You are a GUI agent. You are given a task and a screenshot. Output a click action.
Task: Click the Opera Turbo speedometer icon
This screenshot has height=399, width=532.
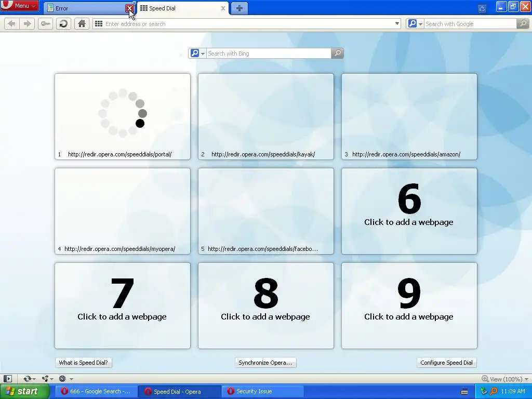(x=62, y=379)
